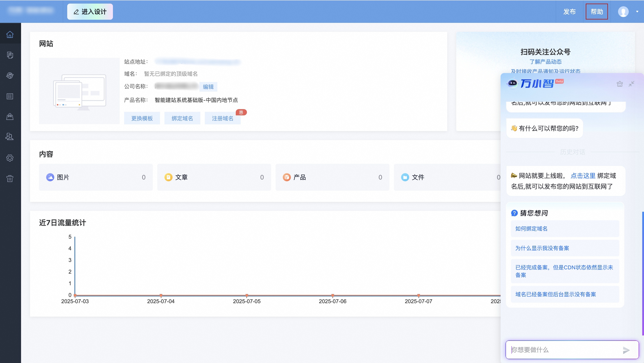Click 发布 in the top bar
Screen dimensions: 644x363
point(569,11)
